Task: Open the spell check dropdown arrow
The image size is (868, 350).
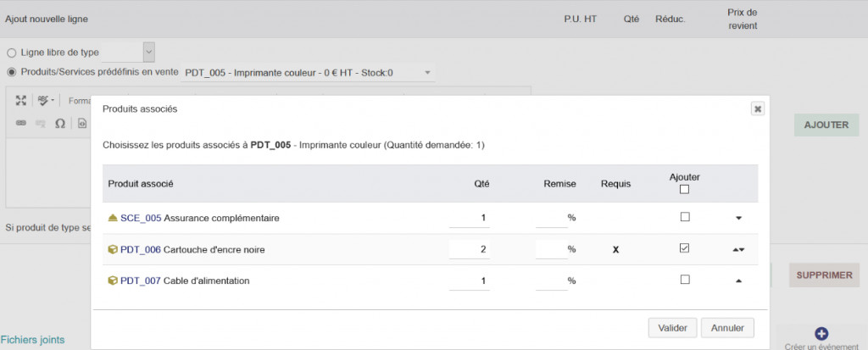Action: (53, 100)
